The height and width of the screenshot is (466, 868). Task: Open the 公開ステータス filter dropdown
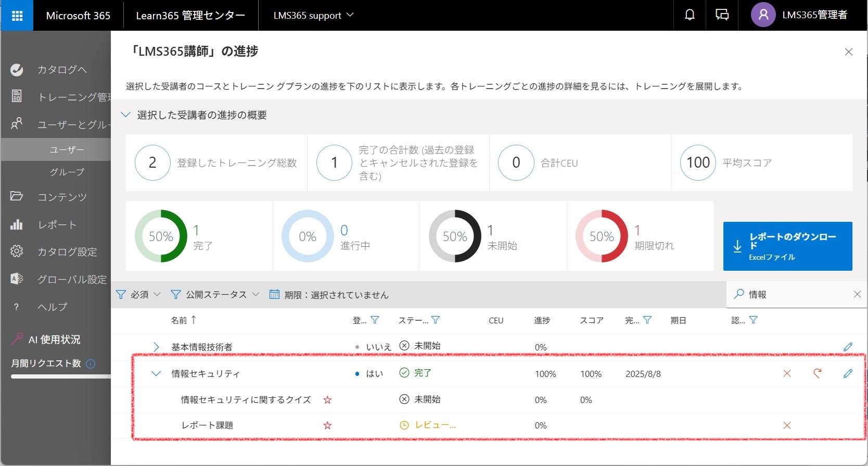[x=215, y=295]
